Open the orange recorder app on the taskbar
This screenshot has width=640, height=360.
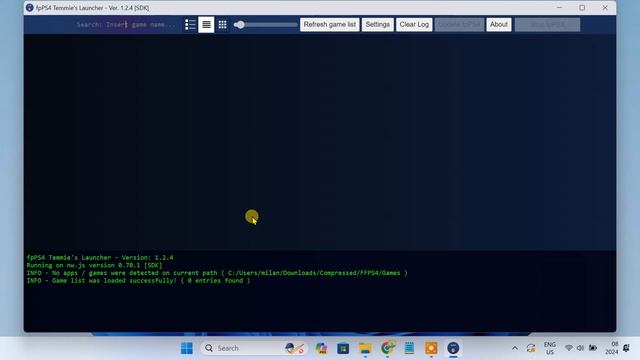(431, 348)
